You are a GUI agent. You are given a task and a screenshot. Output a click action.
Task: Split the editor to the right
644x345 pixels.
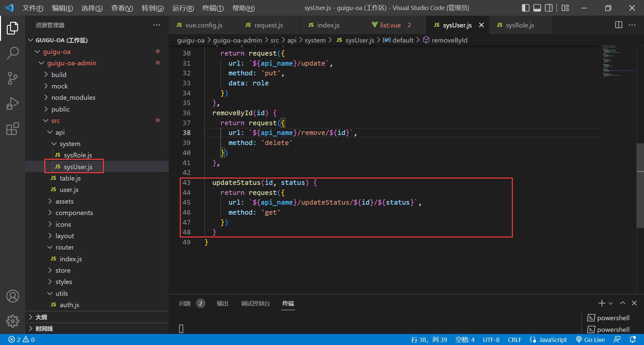click(619, 25)
